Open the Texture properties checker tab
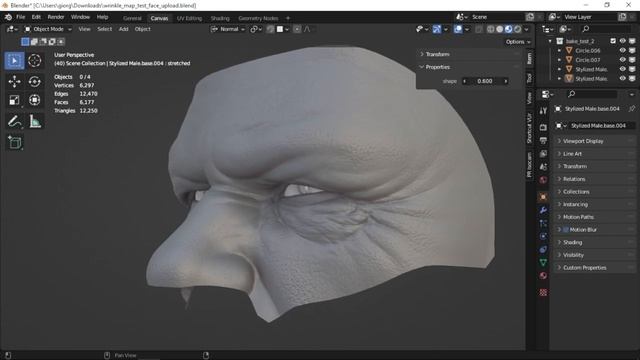The height and width of the screenshot is (360, 640). [x=543, y=292]
